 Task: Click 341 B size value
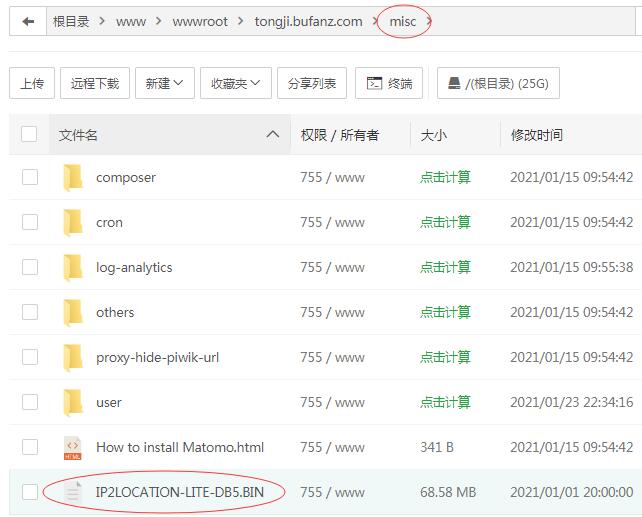[437, 447]
